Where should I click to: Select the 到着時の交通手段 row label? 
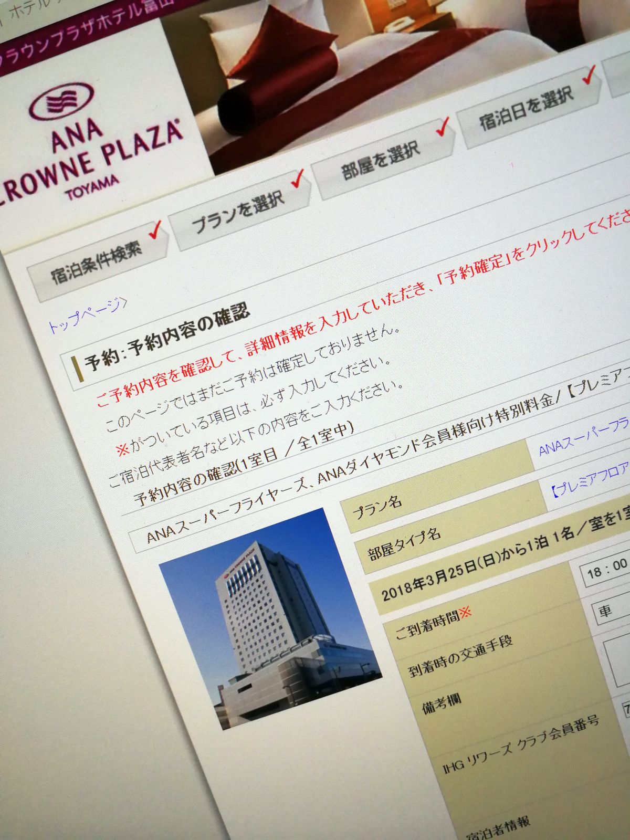point(460,656)
